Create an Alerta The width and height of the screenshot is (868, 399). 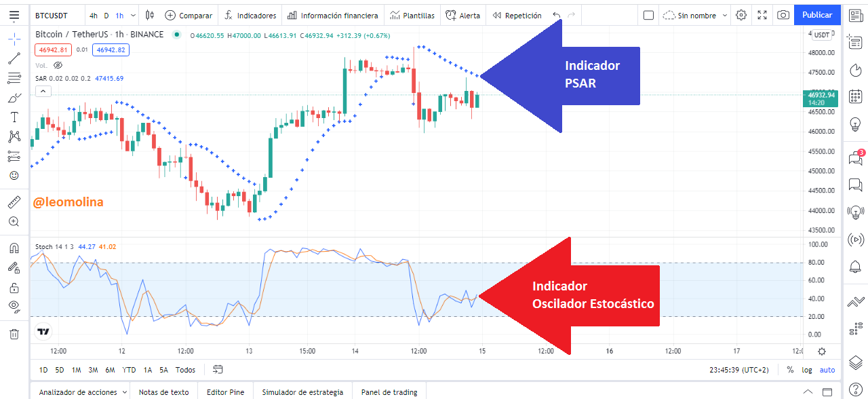pos(462,15)
